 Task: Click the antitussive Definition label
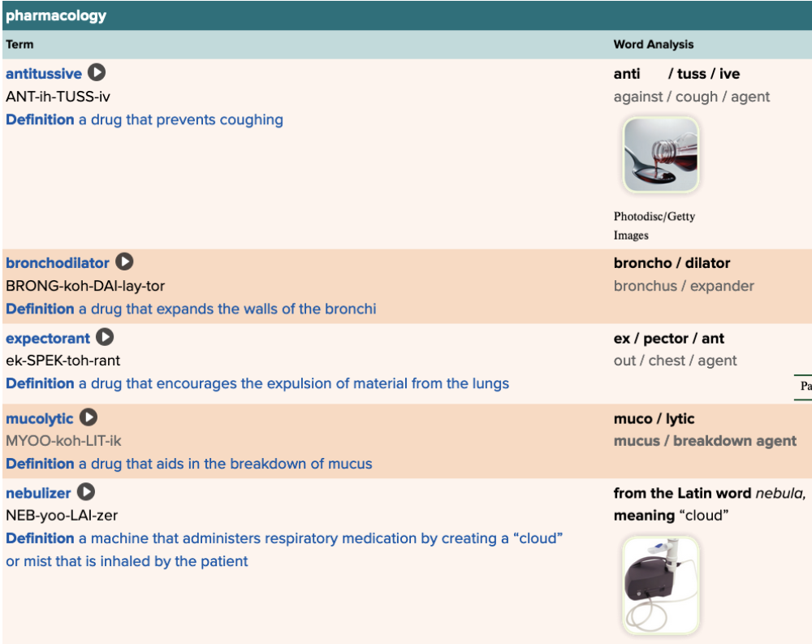tap(40, 119)
